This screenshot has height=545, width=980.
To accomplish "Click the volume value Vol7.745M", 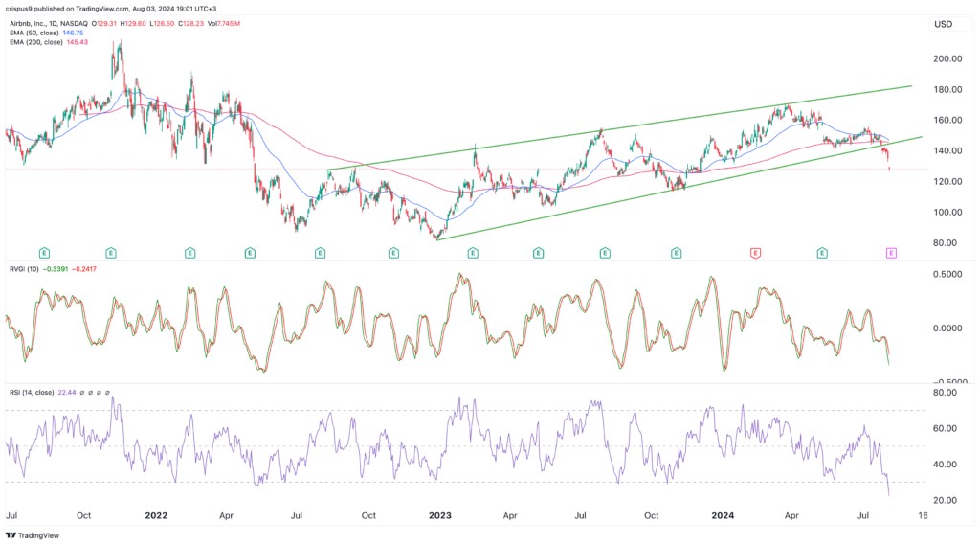I will (x=224, y=24).
